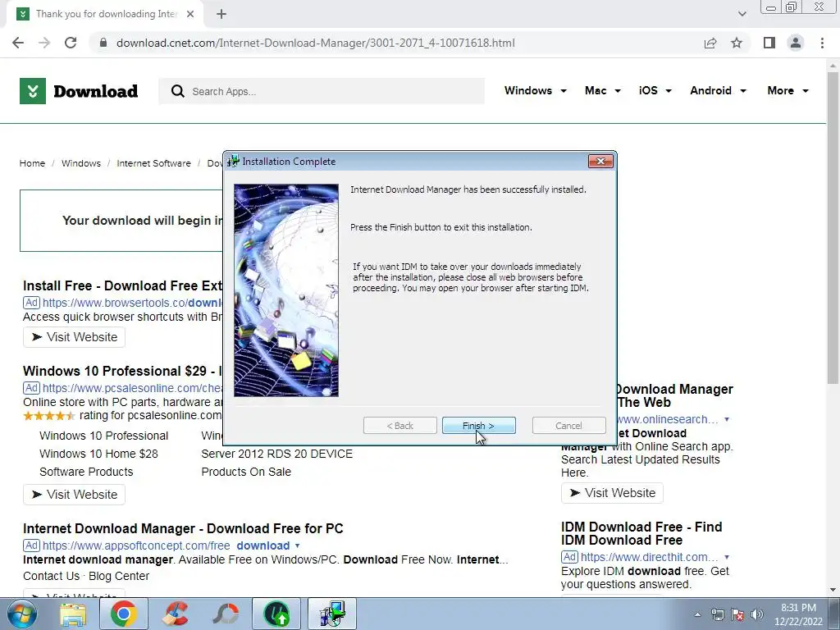The width and height of the screenshot is (840, 630).
Task: Click Visit Website under pcsalesonline ad
Action: pos(74,495)
